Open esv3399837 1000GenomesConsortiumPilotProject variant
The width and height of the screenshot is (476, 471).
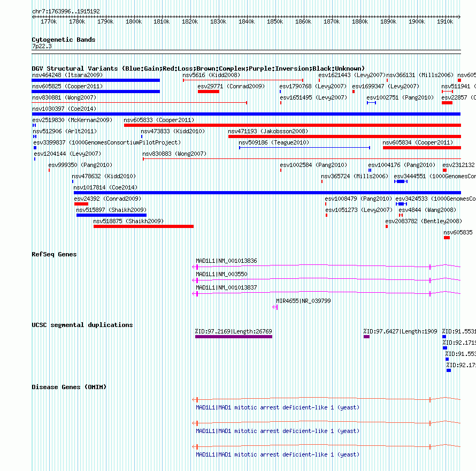point(107,142)
